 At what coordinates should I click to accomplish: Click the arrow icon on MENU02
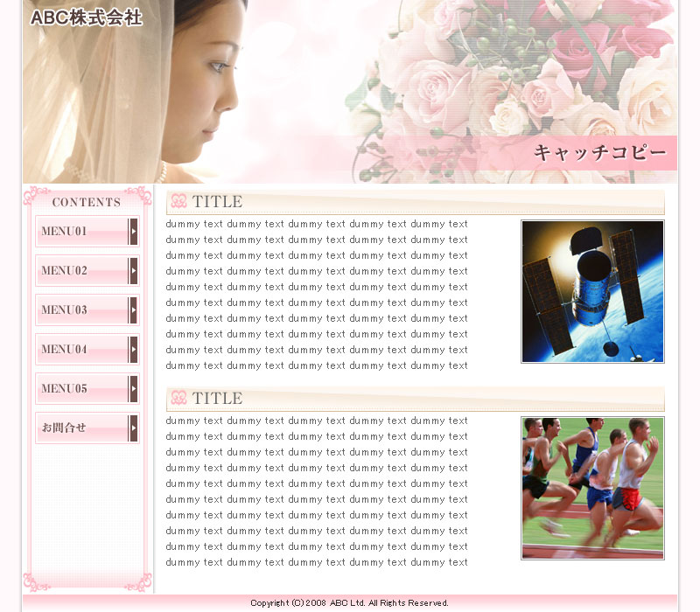coord(133,271)
